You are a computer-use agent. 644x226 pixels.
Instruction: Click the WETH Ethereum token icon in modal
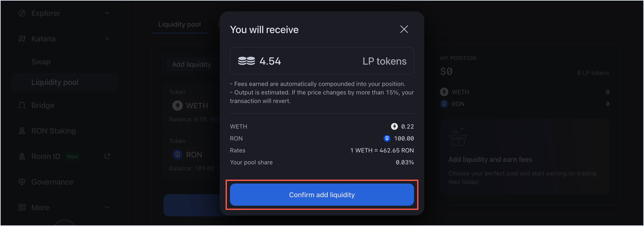(x=395, y=126)
